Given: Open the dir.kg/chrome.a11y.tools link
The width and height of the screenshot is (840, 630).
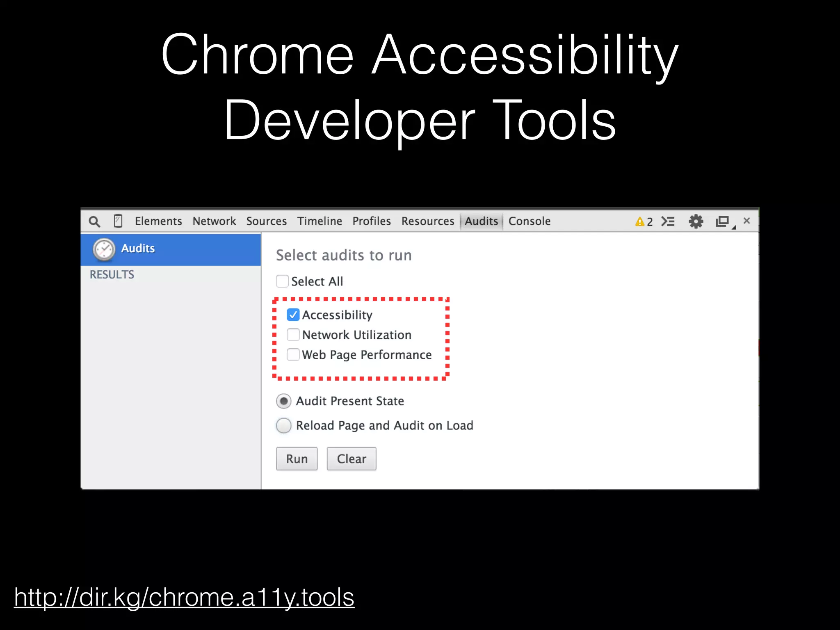Looking at the screenshot, I should pyautogui.click(x=184, y=597).
